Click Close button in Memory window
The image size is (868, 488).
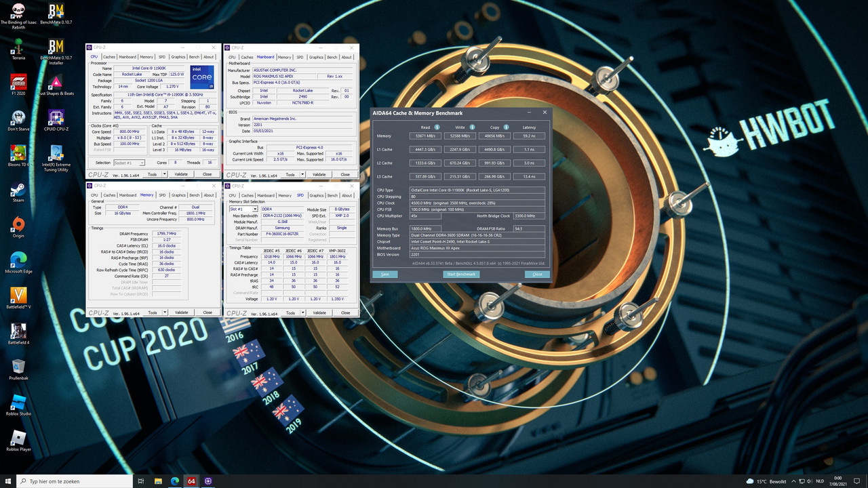208,312
